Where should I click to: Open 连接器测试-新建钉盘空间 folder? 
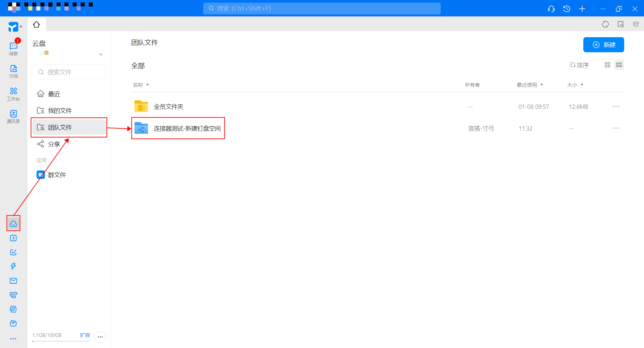[x=187, y=128]
